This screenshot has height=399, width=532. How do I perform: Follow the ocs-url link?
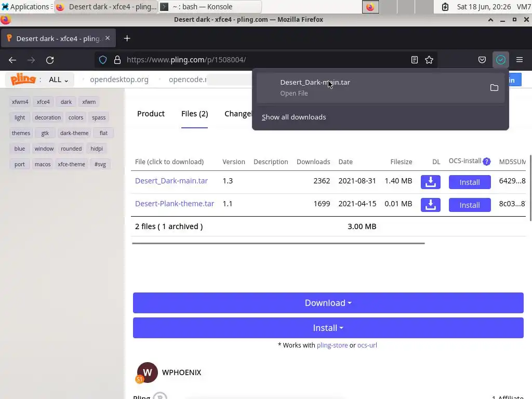(367, 345)
